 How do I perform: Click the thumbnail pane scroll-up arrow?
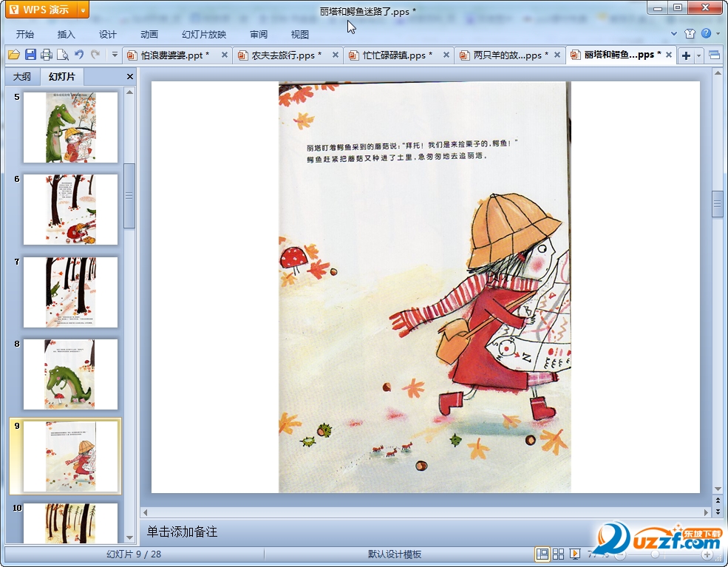click(x=129, y=92)
